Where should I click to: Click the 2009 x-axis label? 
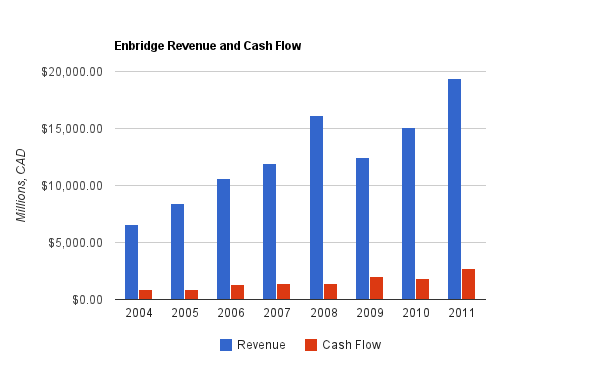coord(370,313)
